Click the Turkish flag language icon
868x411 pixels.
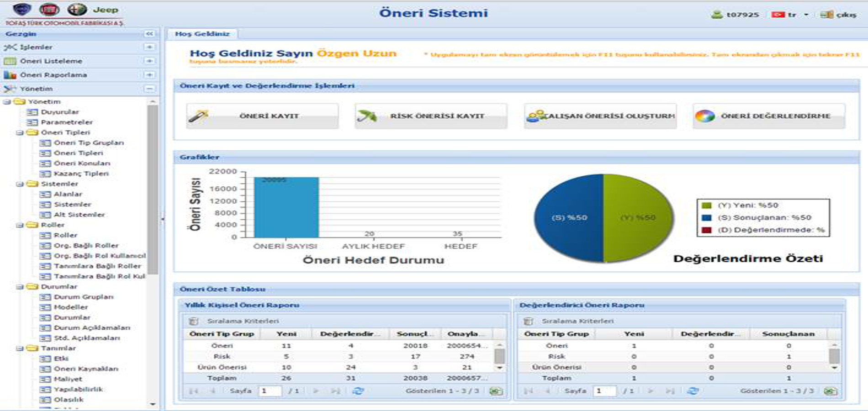coord(778,15)
